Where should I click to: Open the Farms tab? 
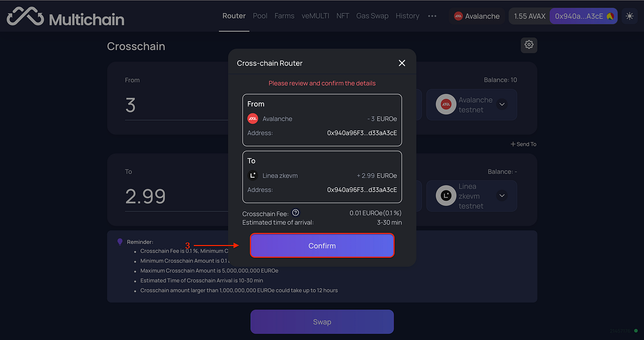point(284,16)
